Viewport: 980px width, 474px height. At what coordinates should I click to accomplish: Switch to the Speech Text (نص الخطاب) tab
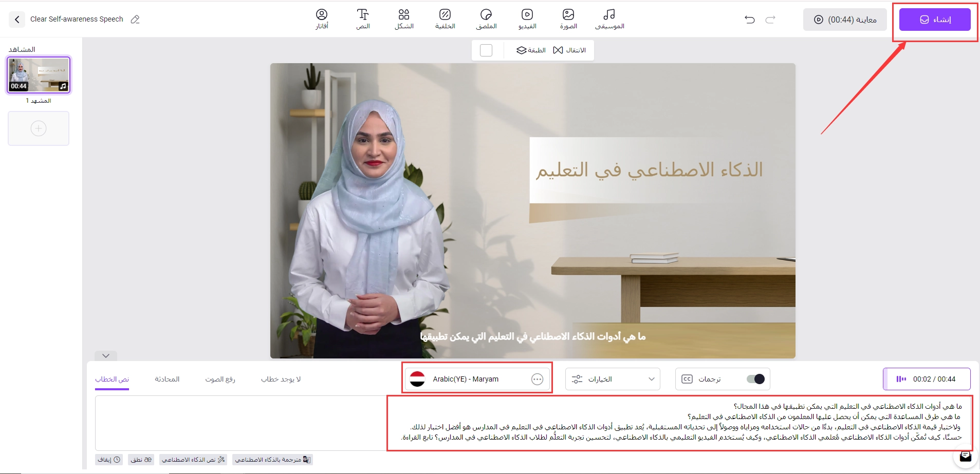[112, 379]
